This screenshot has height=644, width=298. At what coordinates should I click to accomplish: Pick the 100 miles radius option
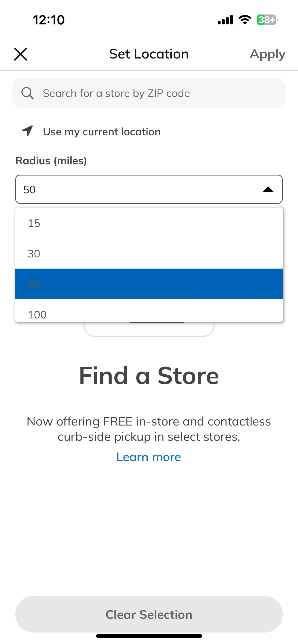tap(149, 311)
